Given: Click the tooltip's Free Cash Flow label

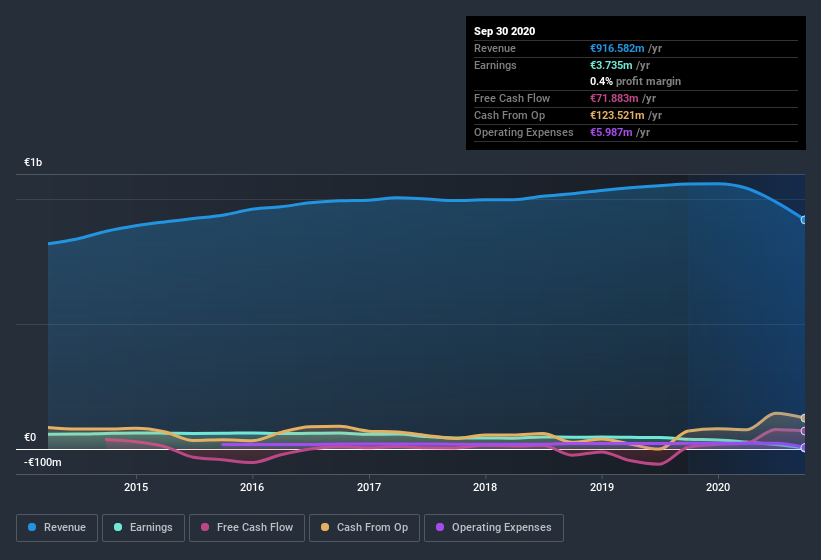Looking at the screenshot, I should click(x=512, y=98).
